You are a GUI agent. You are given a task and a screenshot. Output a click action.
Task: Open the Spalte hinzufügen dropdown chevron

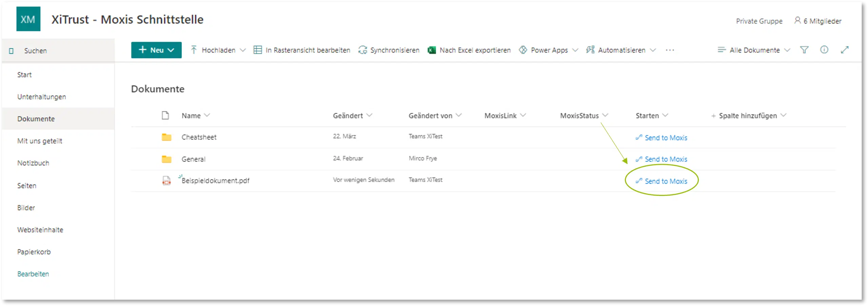(x=783, y=115)
